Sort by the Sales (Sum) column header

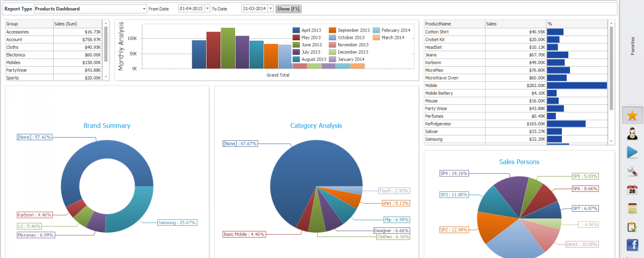tap(77, 24)
